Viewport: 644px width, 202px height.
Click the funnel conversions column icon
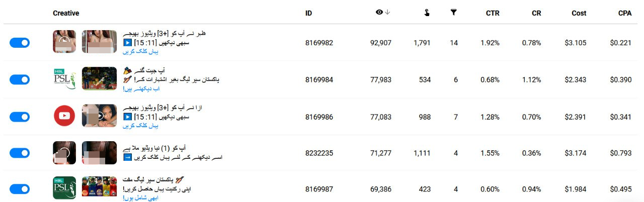point(453,13)
